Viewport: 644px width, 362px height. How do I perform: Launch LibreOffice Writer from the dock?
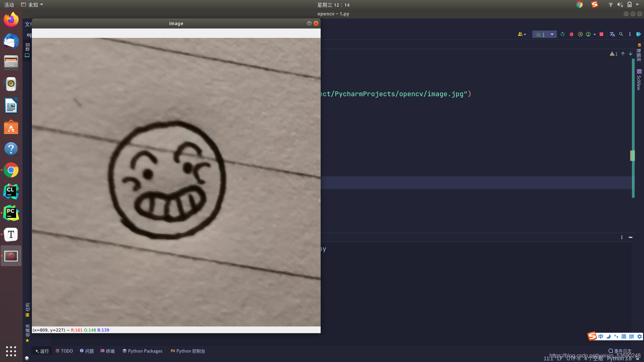coord(11,106)
